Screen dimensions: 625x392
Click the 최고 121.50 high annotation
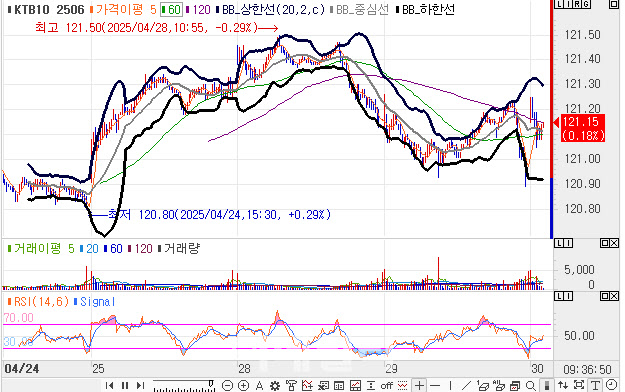156,28
